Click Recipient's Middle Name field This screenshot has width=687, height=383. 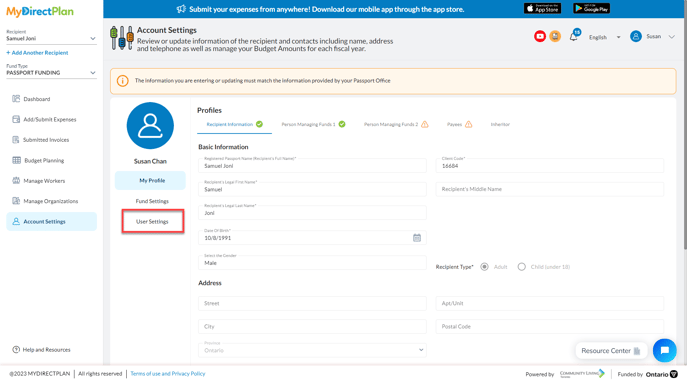click(x=549, y=189)
